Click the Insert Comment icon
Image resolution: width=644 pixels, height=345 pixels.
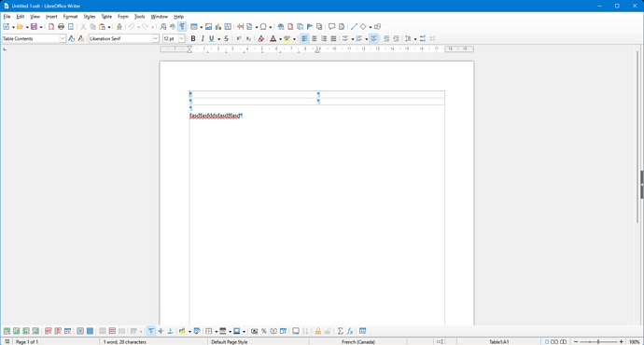pyautogui.click(x=332, y=27)
